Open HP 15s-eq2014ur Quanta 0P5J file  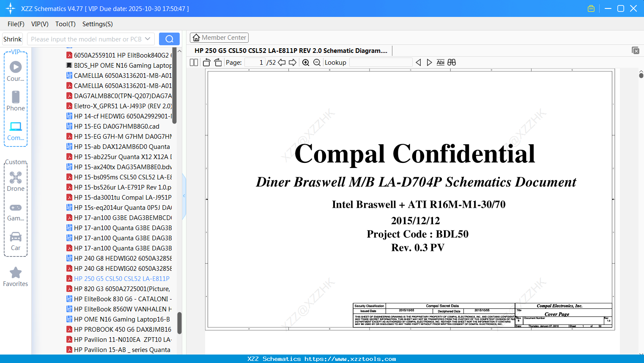[119, 207]
